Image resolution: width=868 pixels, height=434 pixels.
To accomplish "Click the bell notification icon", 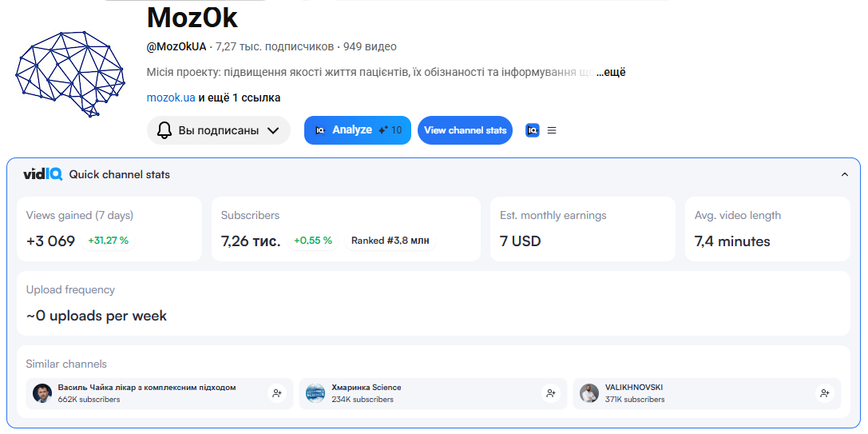I will click(x=164, y=130).
